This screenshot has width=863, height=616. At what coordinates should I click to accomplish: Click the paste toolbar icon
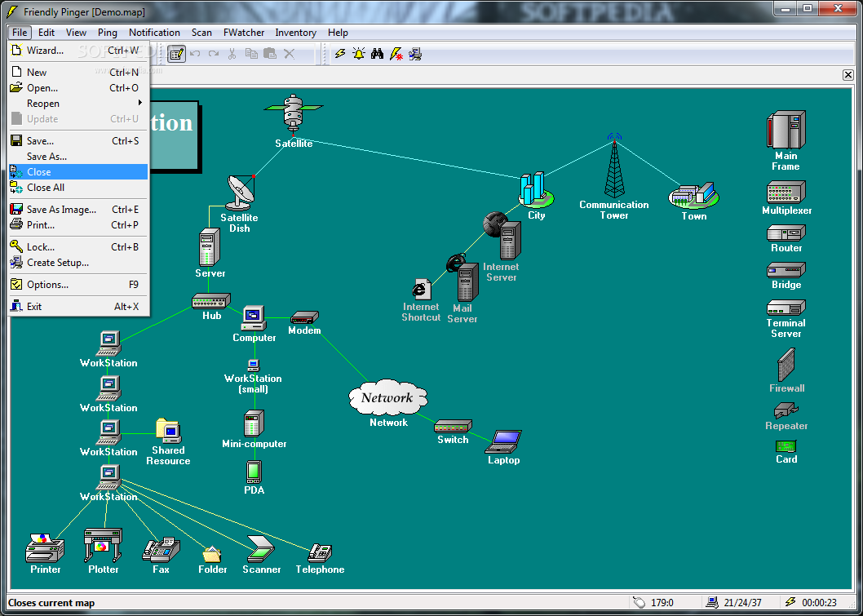coord(270,53)
